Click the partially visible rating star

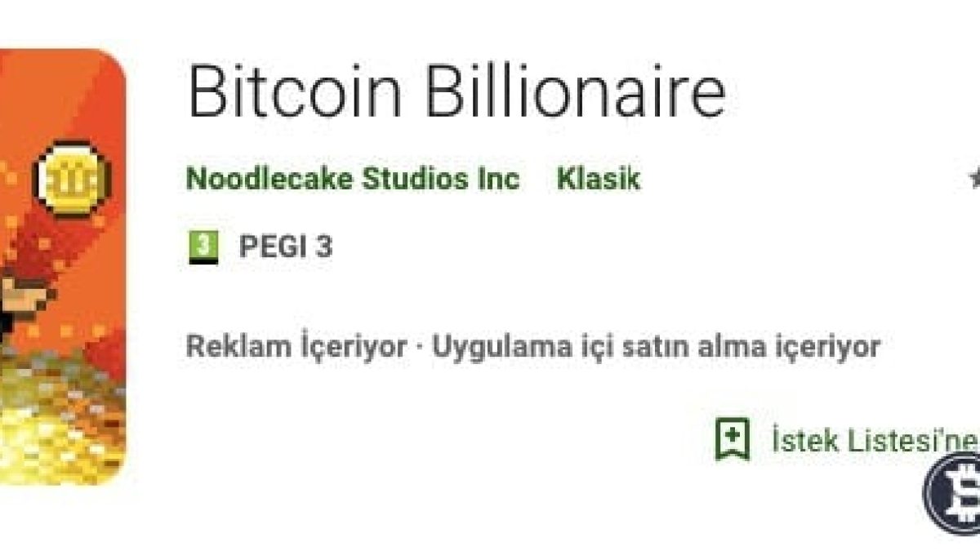pyautogui.click(x=974, y=179)
